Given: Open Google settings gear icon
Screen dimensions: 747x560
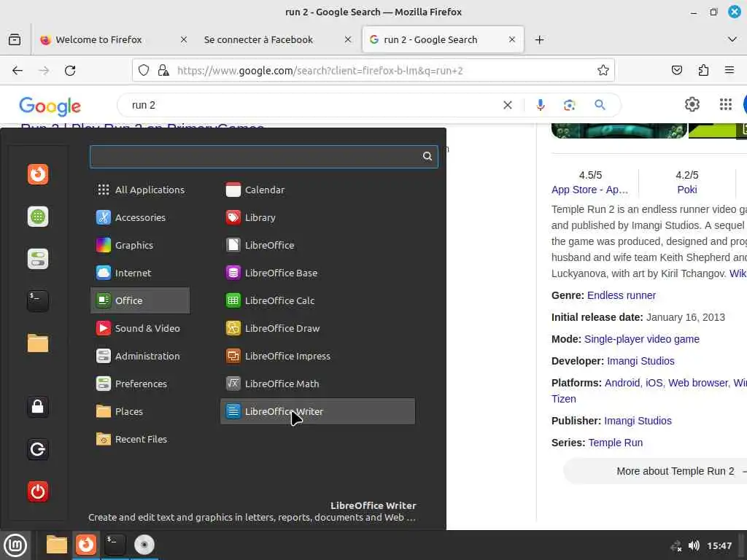Looking at the screenshot, I should pos(692,104).
